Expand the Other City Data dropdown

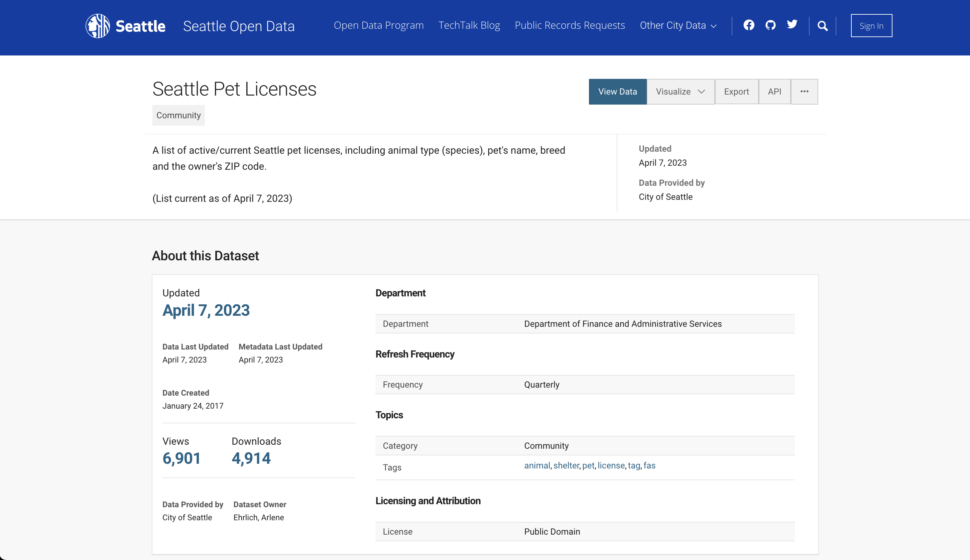(x=678, y=25)
